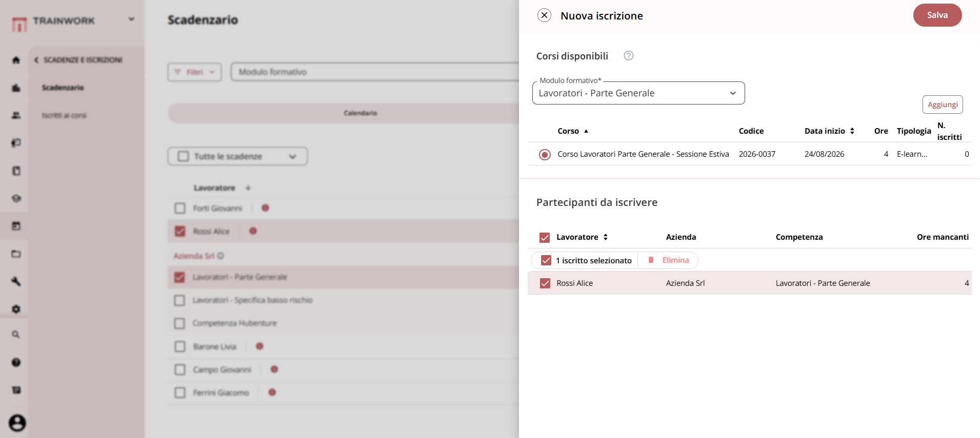The height and width of the screenshot is (438, 980).
Task: Click Azienda Srl group label in Scadenzario
Action: pyautogui.click(x=194, y=256)
